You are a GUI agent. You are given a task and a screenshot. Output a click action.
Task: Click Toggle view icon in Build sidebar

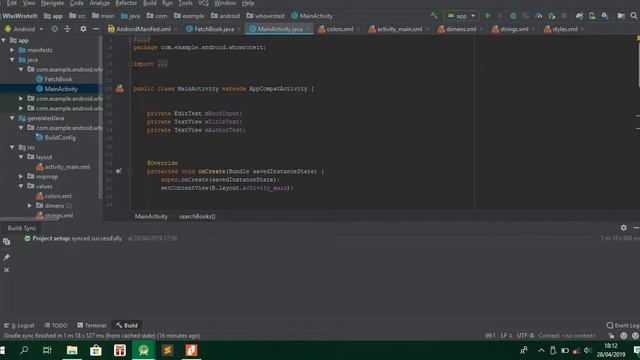click(x=7, y=242)
